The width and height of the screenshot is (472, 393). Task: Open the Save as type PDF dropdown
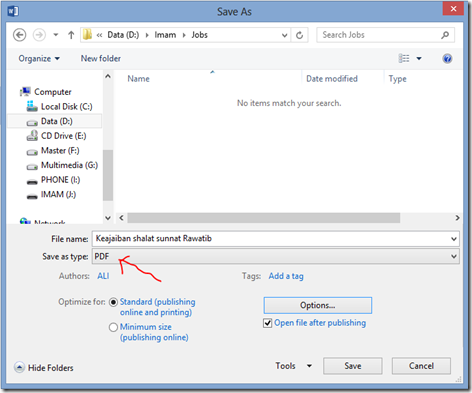pos(276,256)
